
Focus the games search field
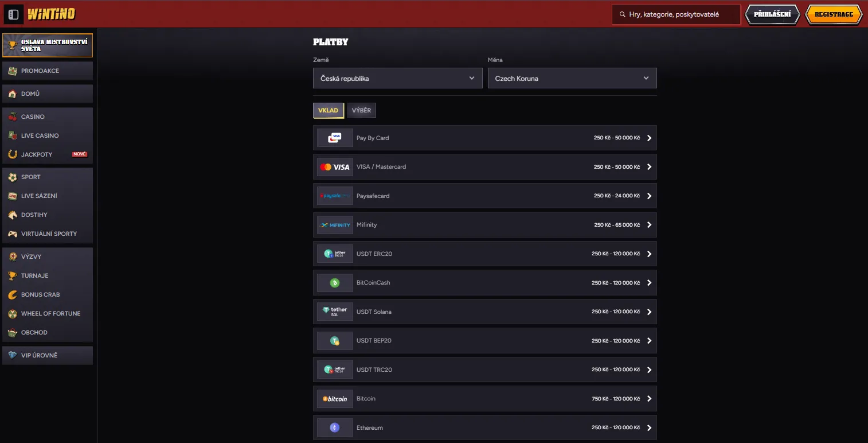click(677, 14)
